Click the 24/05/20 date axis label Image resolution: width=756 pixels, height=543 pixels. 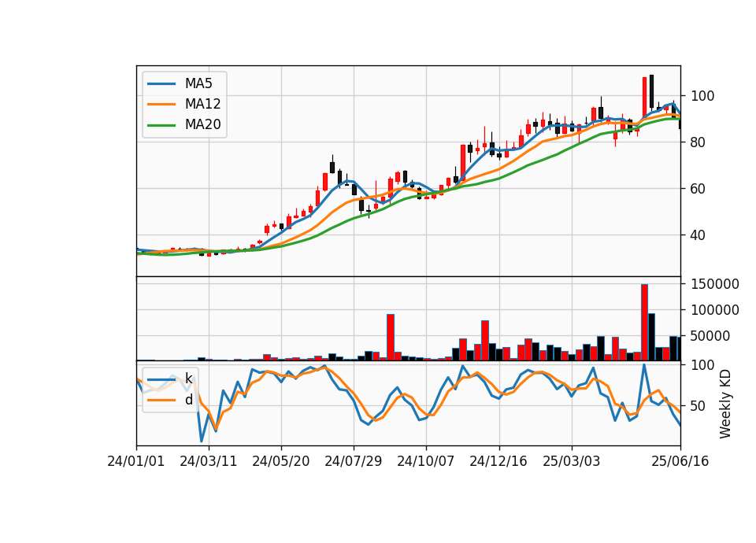click(280, 461)
